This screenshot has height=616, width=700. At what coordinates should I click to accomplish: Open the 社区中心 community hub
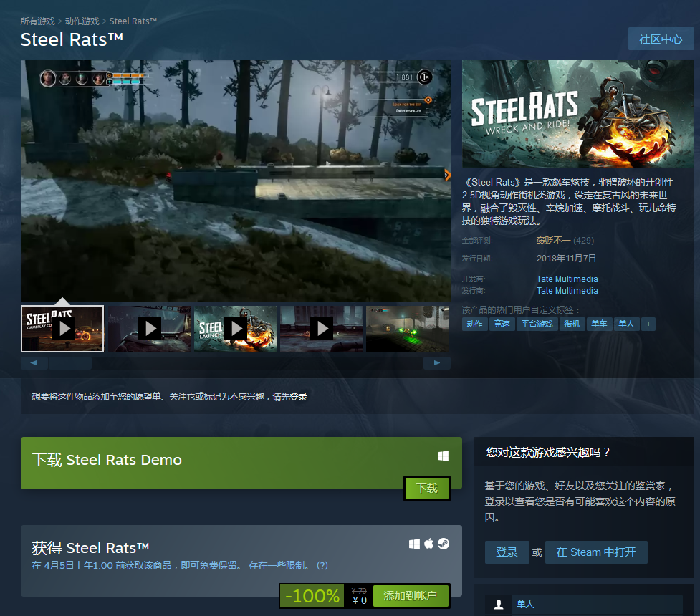[x=660, y=39]
